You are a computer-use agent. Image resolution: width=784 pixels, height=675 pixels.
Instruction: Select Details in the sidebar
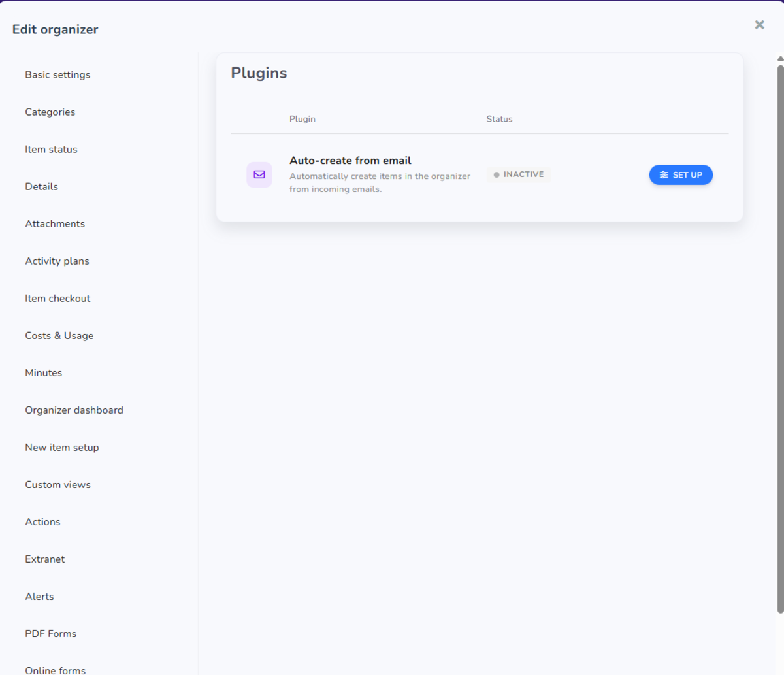pos(41,186)
